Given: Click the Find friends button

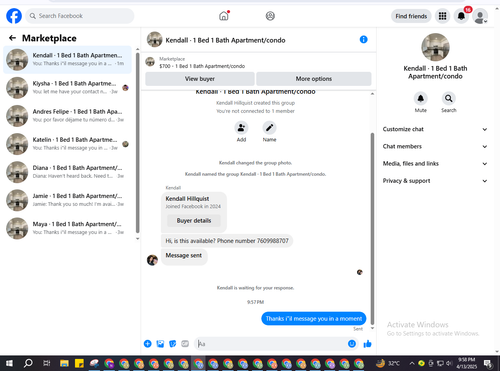Looking at the screenshot, I should coord(411,16).
